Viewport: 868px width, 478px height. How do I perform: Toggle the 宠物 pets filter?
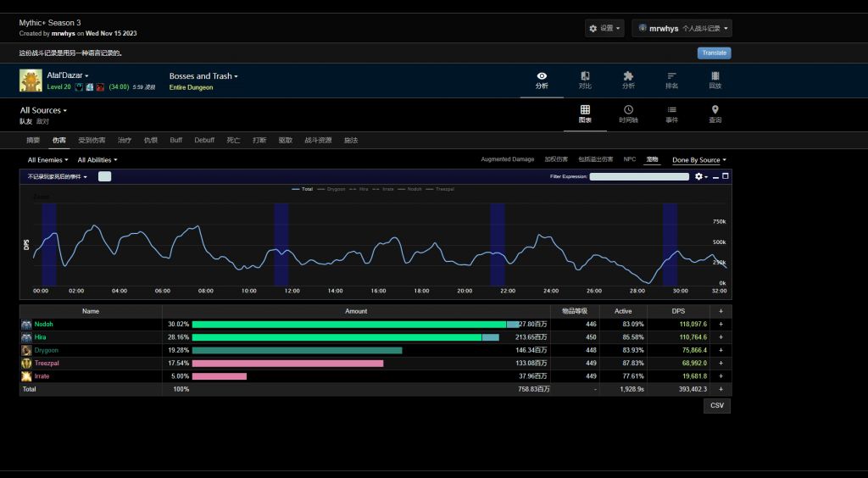[652, 159]
